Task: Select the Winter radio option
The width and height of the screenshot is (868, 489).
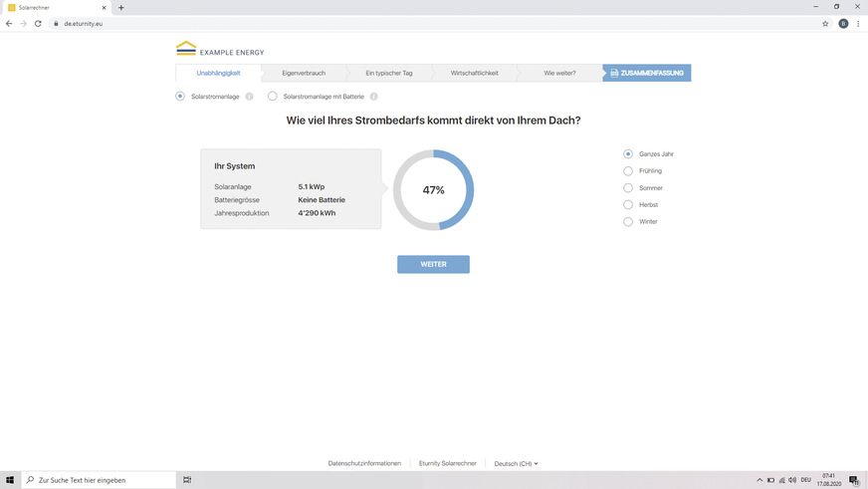Action: [x=628, y=222]
